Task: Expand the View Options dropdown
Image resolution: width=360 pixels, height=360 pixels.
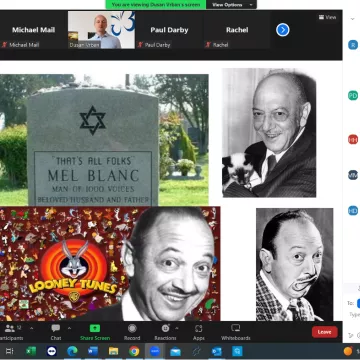Action: tap(231, 5)
